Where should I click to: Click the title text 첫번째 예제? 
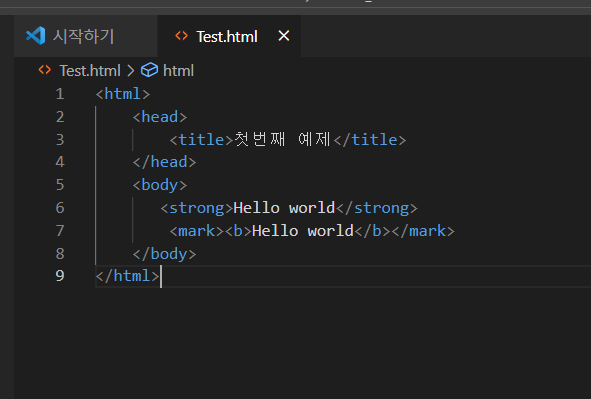pyautogui.click(x=283, y=139)
